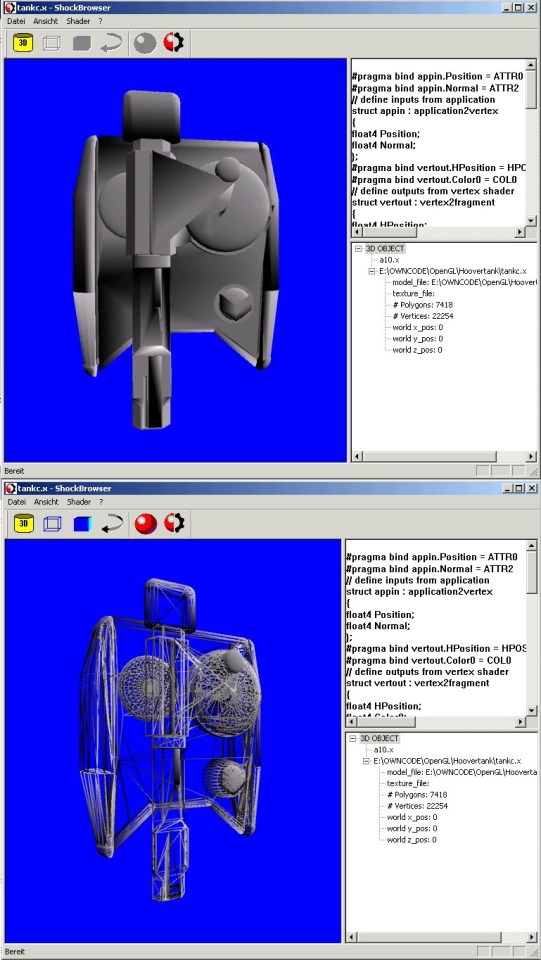541x960 pixels.
Task: Open the Shader menu in bottom window
Action: [x=78, y=501]
